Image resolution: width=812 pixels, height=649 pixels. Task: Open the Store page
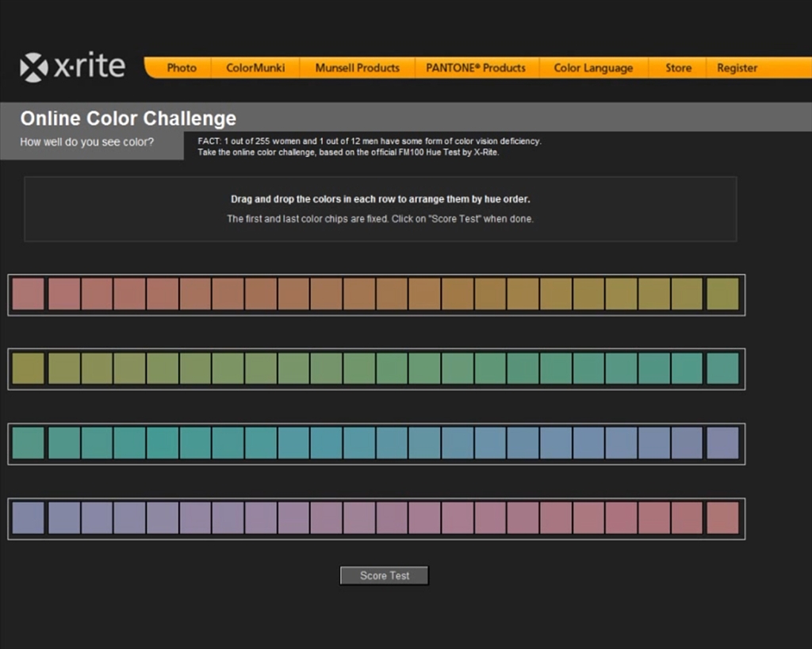[x=678, y=68]
